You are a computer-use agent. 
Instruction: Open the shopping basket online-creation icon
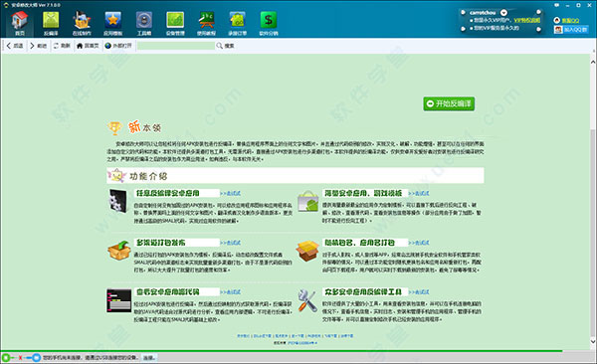tap(82, 23)
